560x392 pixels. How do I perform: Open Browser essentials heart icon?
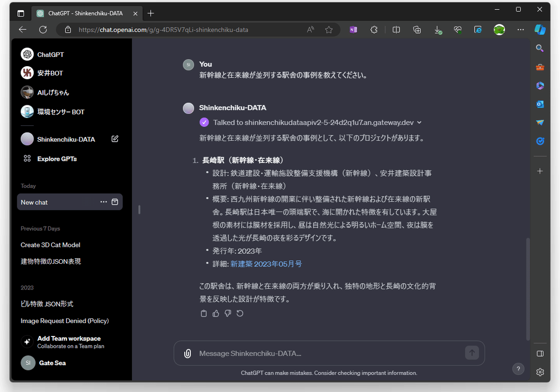(x=458, y=30)
